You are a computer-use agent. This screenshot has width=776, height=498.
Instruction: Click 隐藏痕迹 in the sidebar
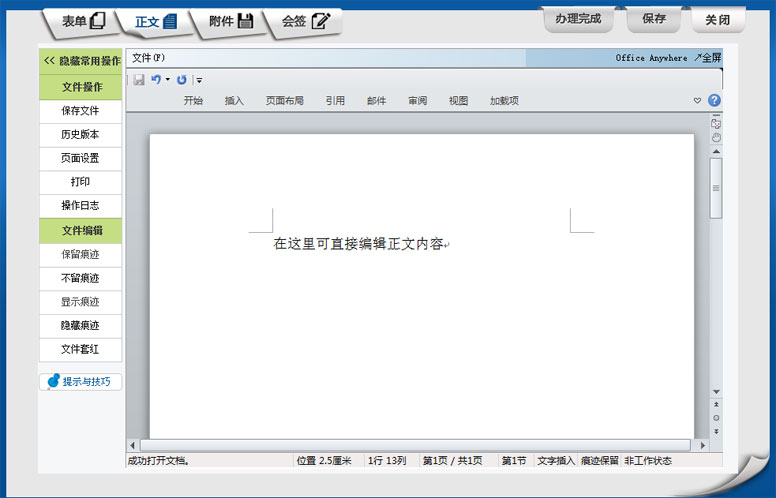[80, 326]
